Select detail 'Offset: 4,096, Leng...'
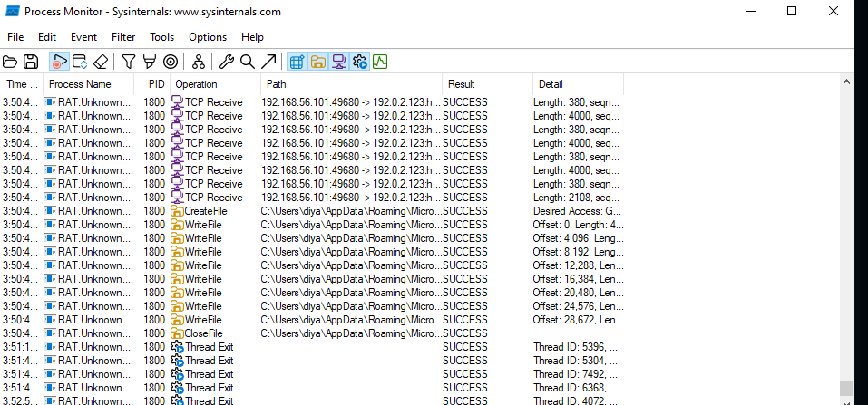Viewport: 868px width, 405px height. (579, 238)
